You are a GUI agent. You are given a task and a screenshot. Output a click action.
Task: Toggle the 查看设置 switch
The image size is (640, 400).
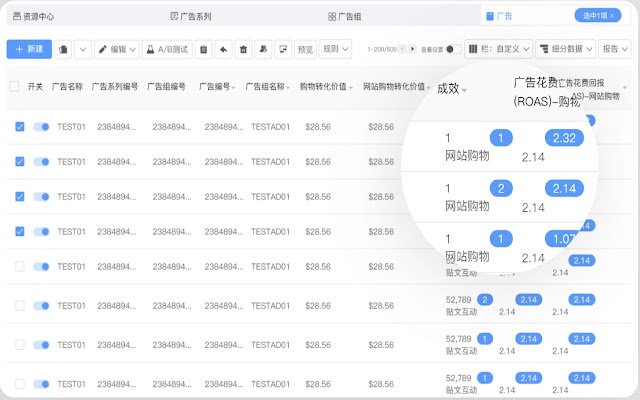point(454,49)
